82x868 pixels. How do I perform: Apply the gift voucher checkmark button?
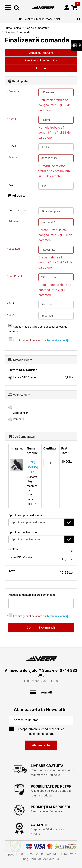click(69, 539)
